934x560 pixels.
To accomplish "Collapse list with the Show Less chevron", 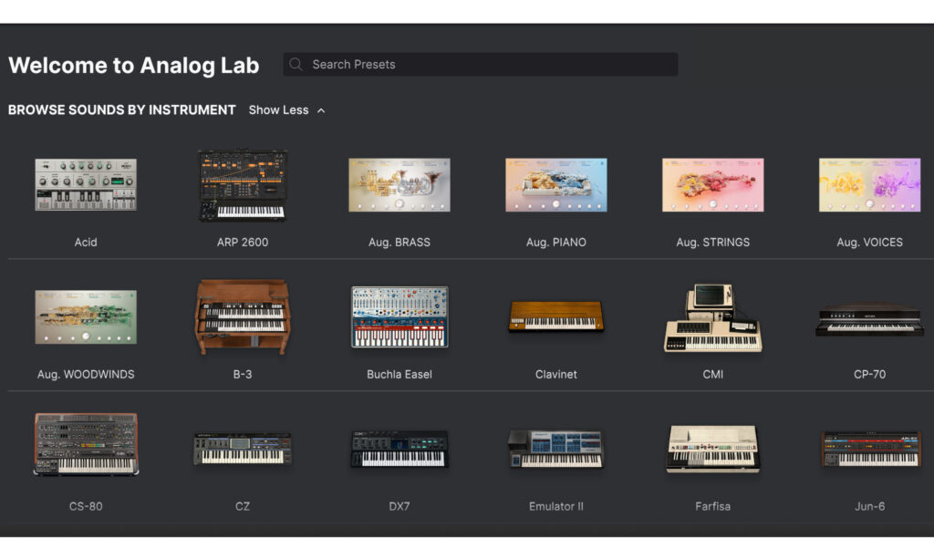I will click(x=321, y=110).
